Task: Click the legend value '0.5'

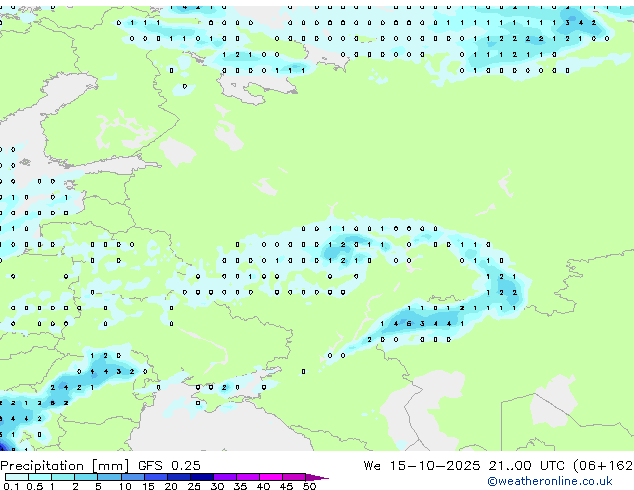Action: click(34, 486)
